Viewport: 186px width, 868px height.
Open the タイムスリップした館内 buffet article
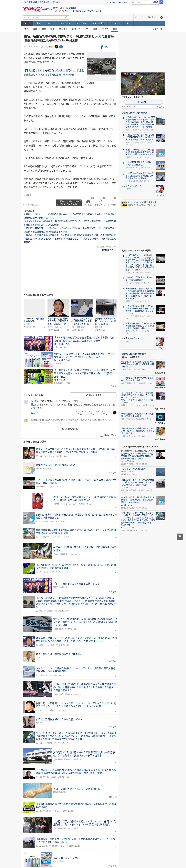tap(76, 670)
